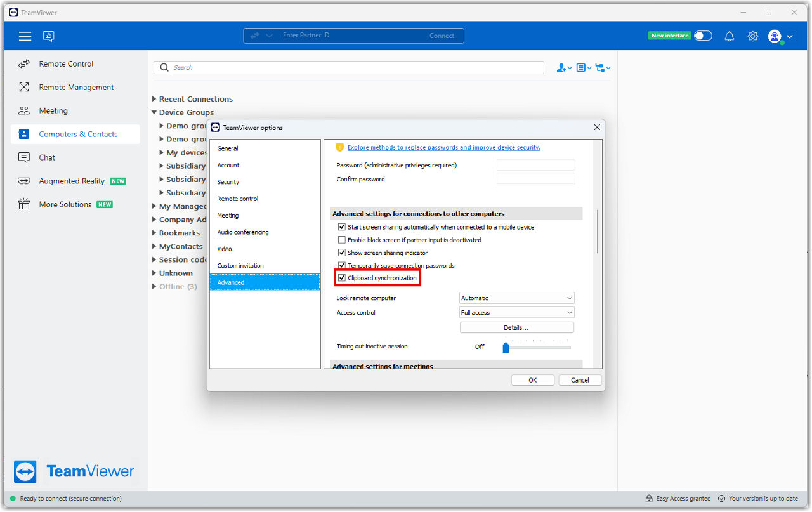Click the version up-to-date check icon

point(723,499)
